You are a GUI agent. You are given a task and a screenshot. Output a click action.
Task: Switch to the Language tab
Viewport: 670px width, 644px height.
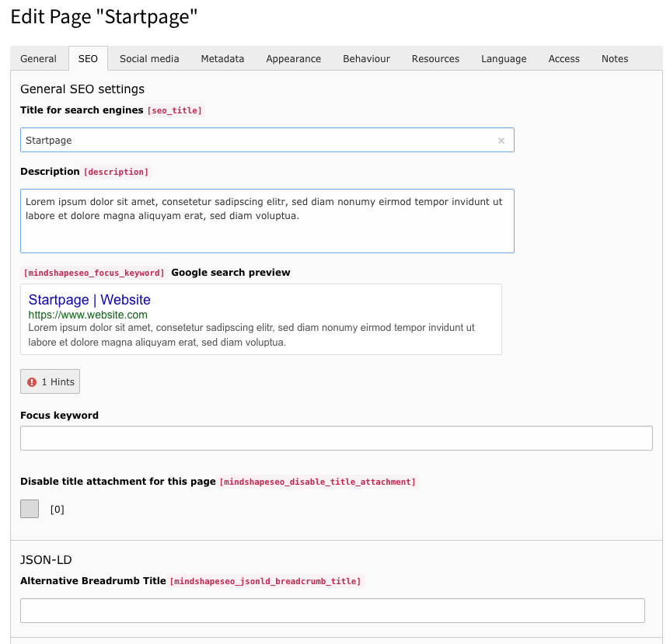tap(503, 58)
